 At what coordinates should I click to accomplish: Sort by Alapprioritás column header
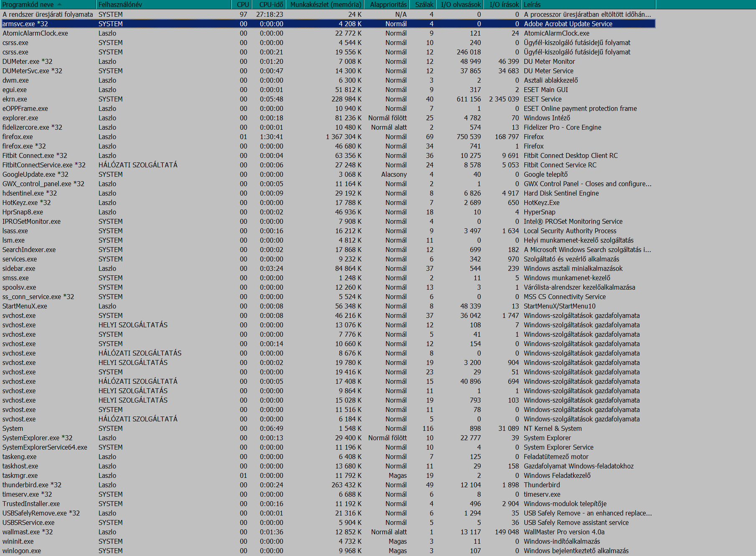pos(387,5)
